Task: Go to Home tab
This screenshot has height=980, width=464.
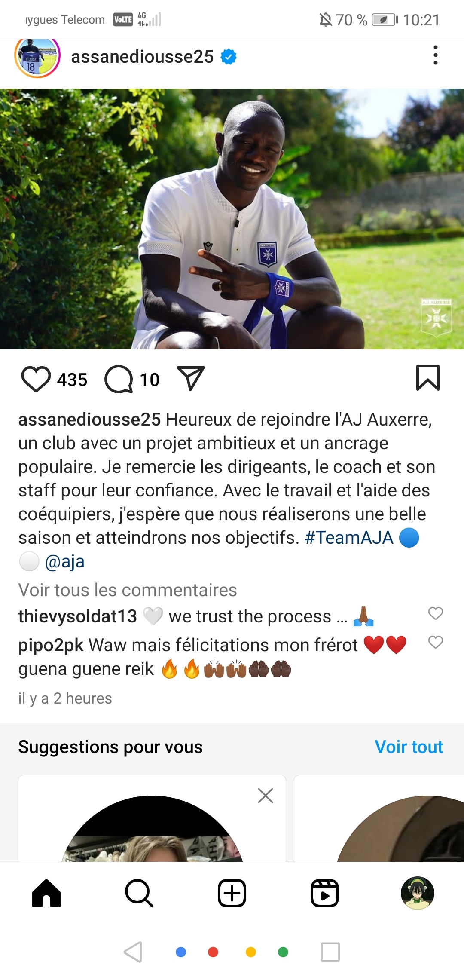Action: tap(46, 893)
